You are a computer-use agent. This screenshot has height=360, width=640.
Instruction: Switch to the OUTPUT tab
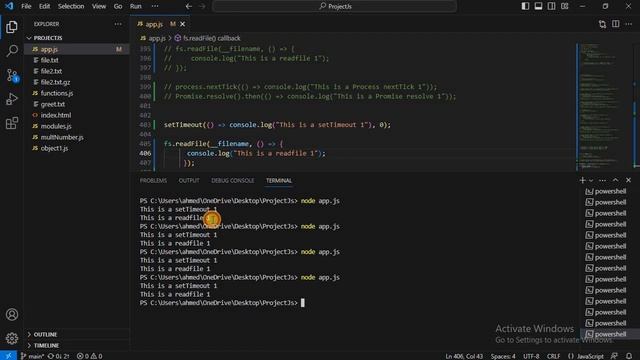[189, 180]
